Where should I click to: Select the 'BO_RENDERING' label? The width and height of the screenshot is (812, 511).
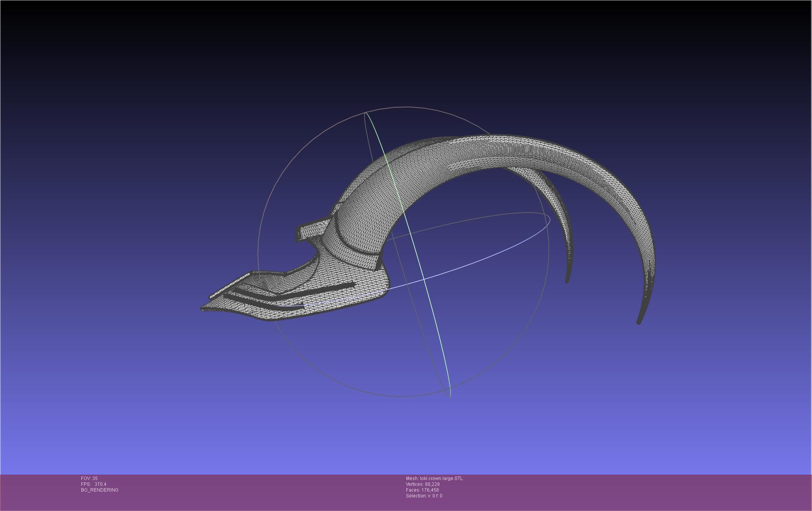coord(100,490)
